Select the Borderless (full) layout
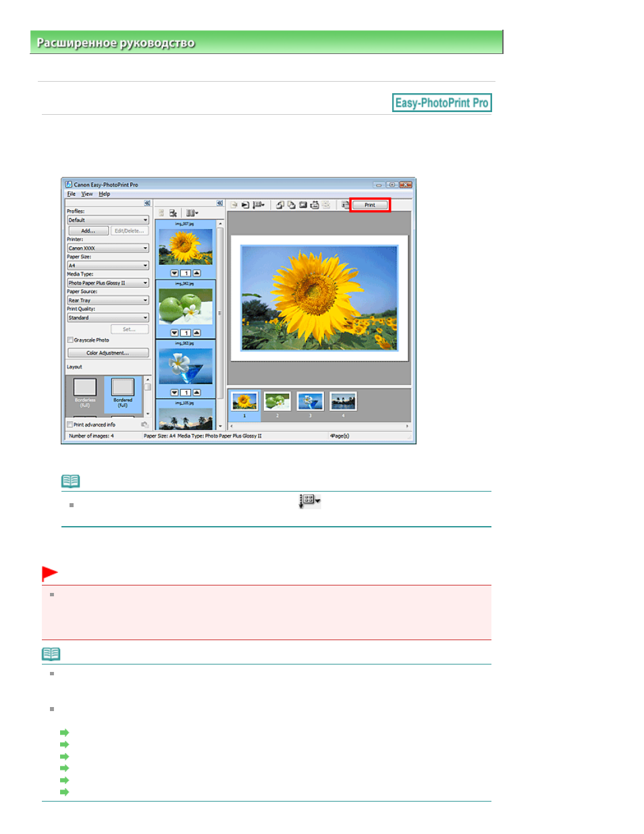 [x=85, y=393]
